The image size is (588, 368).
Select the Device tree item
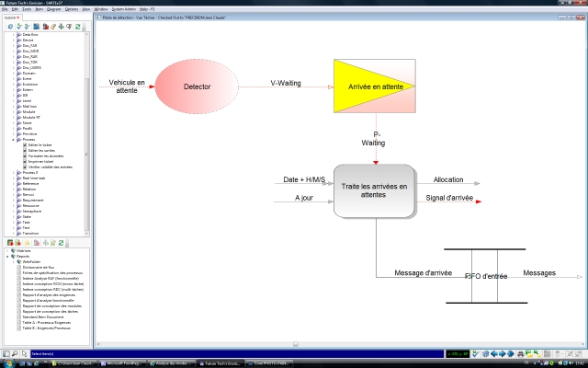click(x=28, y=40)
